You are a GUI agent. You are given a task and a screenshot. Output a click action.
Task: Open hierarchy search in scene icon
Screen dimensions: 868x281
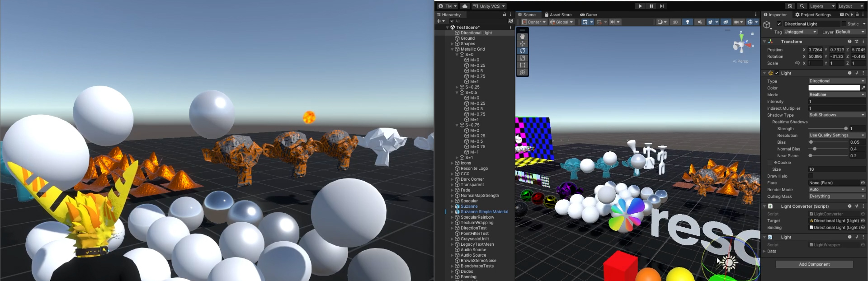pyautogui.click(x=510, y=21)
